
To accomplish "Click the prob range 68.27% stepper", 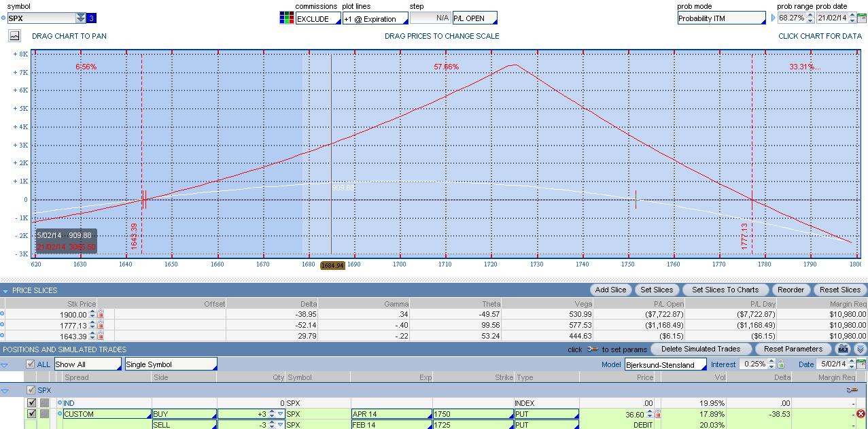I will coord(810,18).
